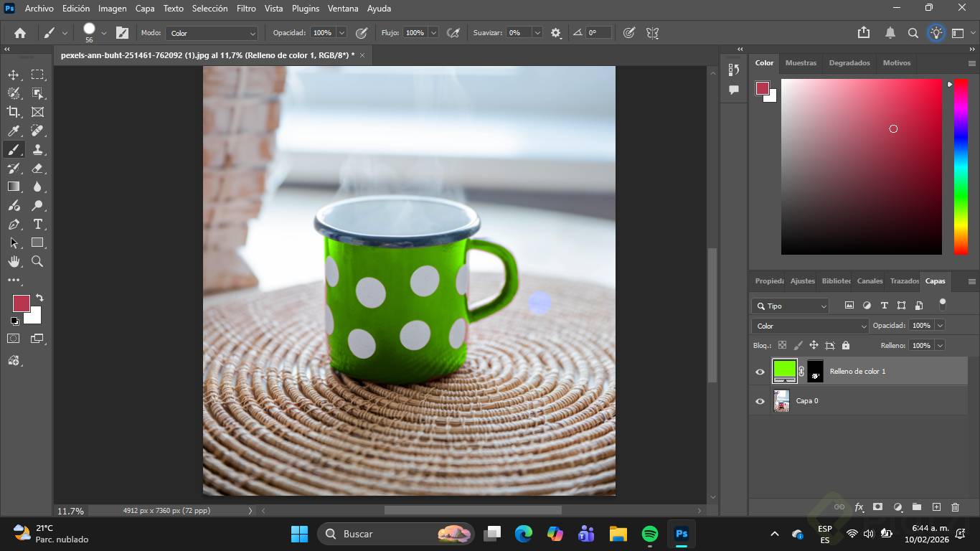This screenshot has height=551, width=980.
Task: Select the Horizontal Type tool
Action: coord(37,224)
